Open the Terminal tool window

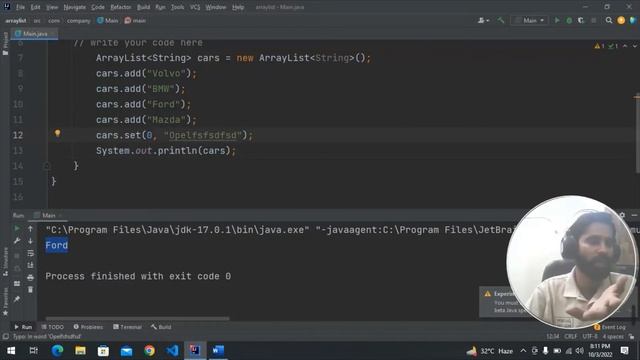tap(127, 327)
